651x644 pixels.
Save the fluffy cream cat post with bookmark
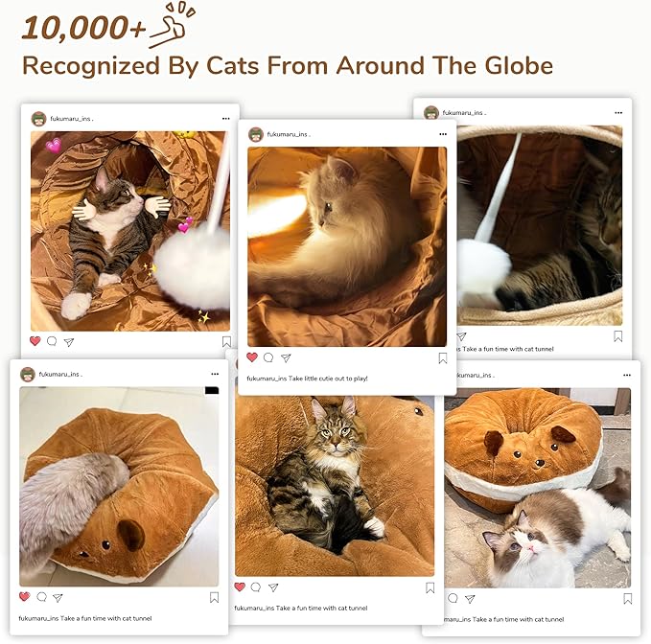click(x=443, y=358)
